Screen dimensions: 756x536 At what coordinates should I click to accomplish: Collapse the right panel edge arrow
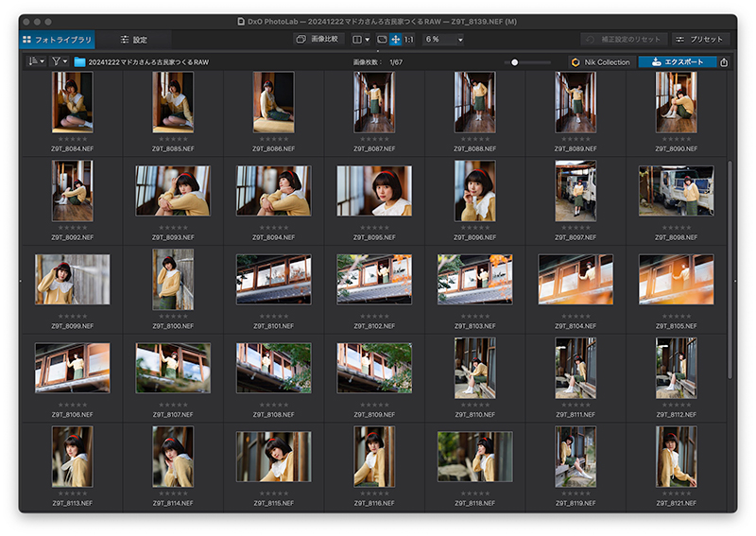735,281
